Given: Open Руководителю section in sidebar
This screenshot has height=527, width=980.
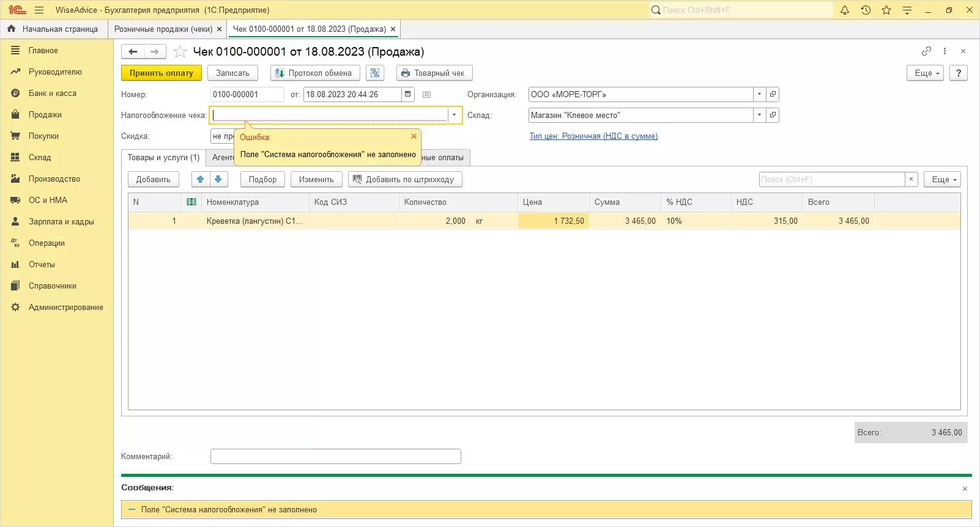Looking at the screenshot, I should (x=55, y=72).
